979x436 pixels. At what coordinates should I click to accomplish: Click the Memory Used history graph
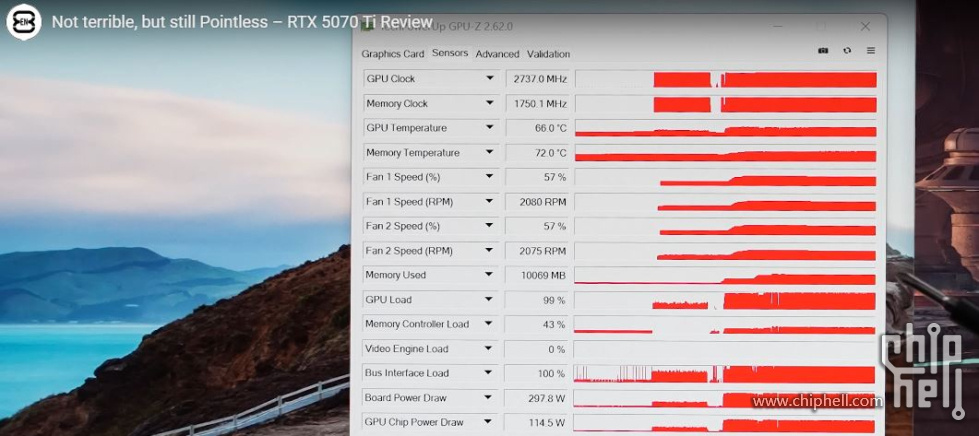pyautogui.click(x=725, y=275)
